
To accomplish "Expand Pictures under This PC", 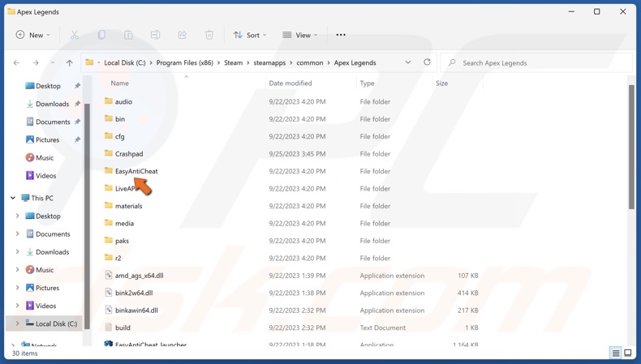I will coord(17,288).
